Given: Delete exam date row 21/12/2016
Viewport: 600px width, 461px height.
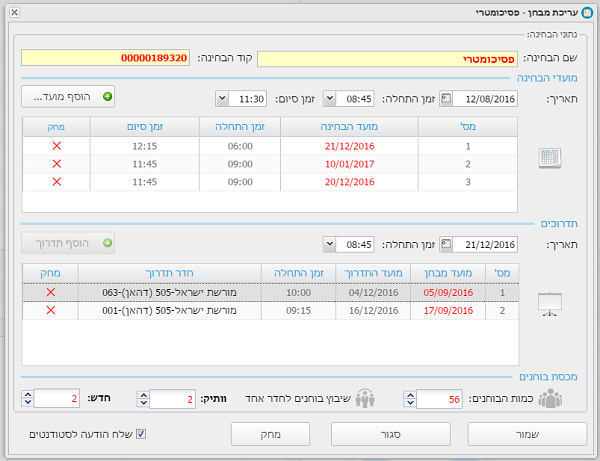Looking at the screenshot, I should [x=57, y=146].
